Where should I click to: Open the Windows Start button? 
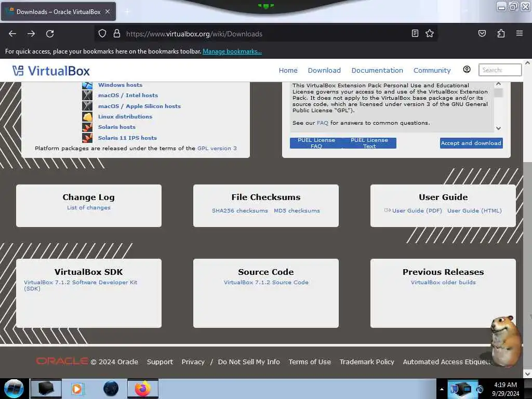point(14,389)
